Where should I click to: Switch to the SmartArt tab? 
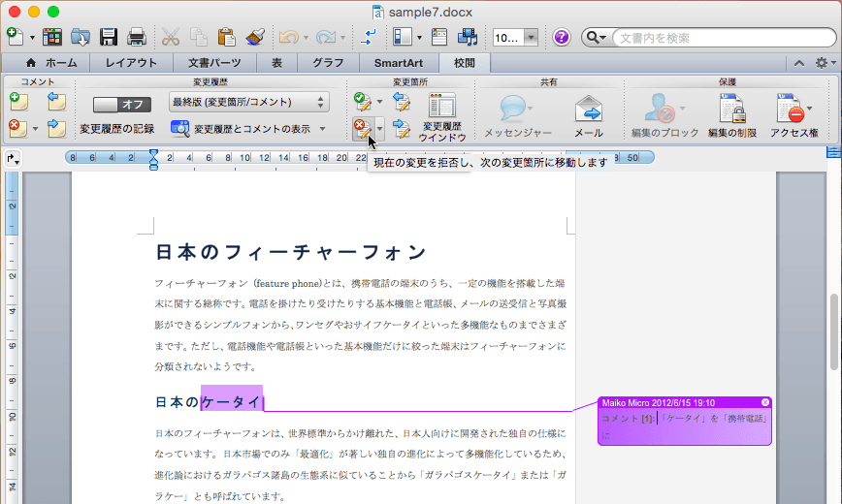[x=398, y=63]
